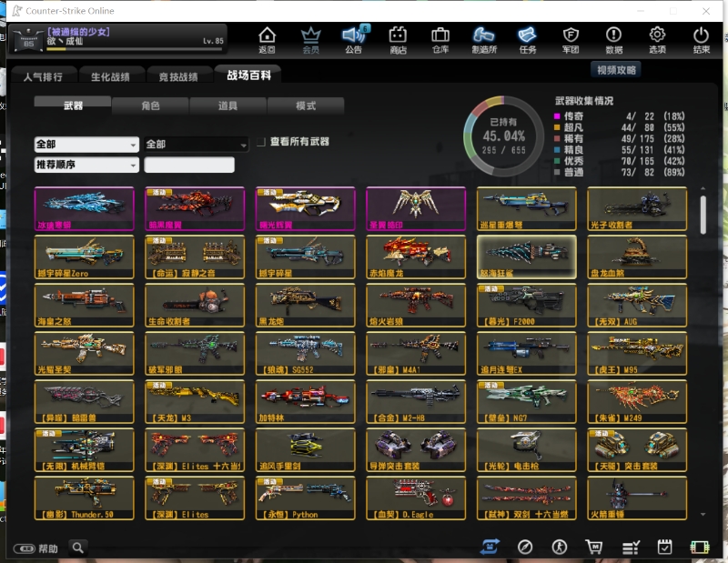Open the 军团 clan shield icon

pos(571,40)
